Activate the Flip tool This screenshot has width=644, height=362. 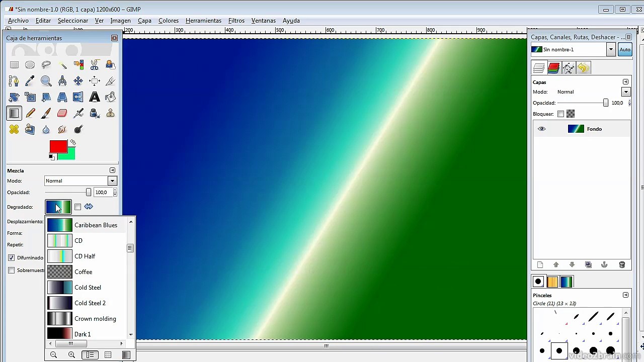[x=78, y=97]
